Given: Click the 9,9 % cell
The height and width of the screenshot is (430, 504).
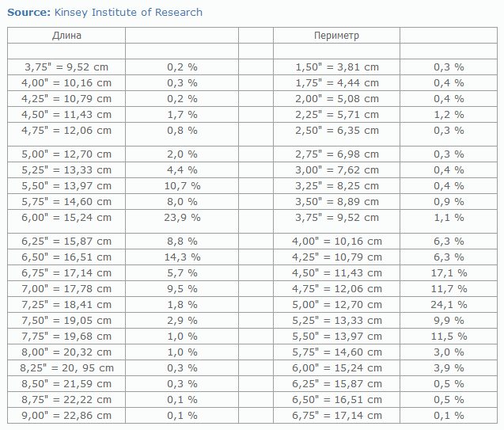Looking at the screenshot, I should [x=449, y=320].
